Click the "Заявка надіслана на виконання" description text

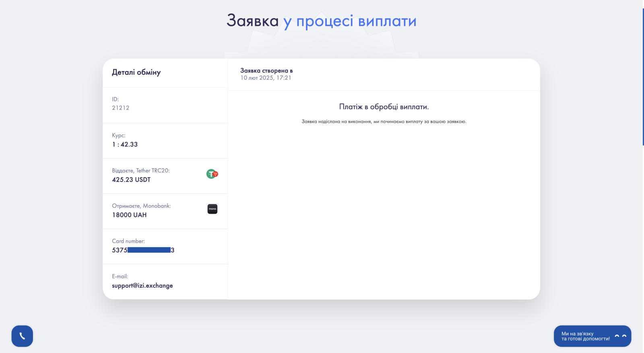[384, 122]
